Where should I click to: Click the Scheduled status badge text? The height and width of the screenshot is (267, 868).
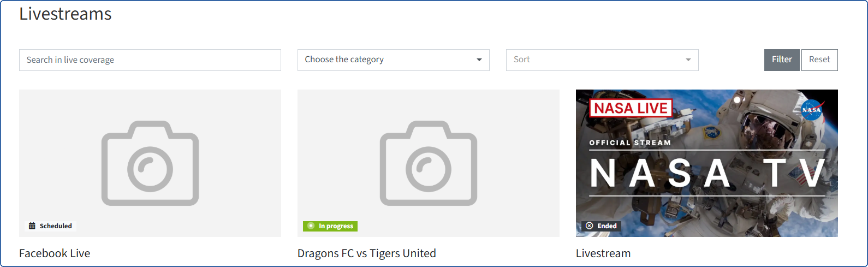click(56, 226)
